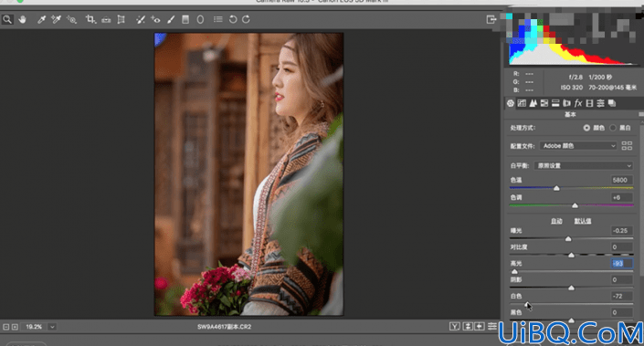Rotate image clockwise

[246, 19]
